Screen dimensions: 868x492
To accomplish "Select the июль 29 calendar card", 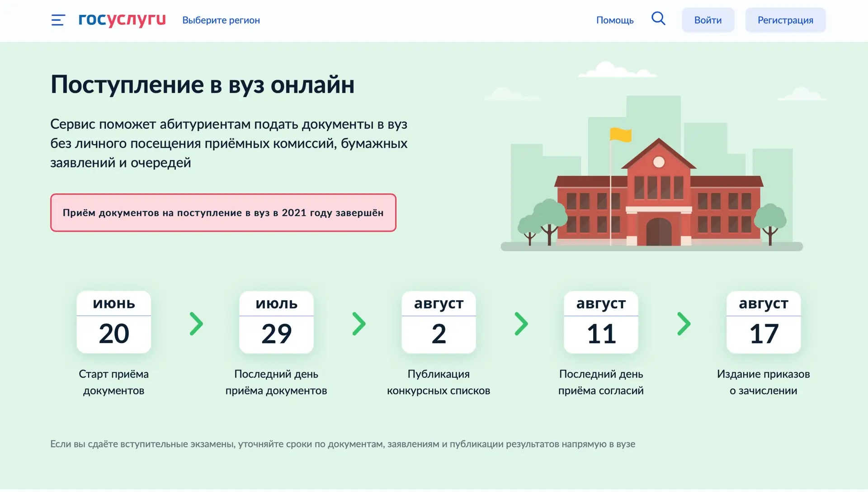I will [276, 322].
